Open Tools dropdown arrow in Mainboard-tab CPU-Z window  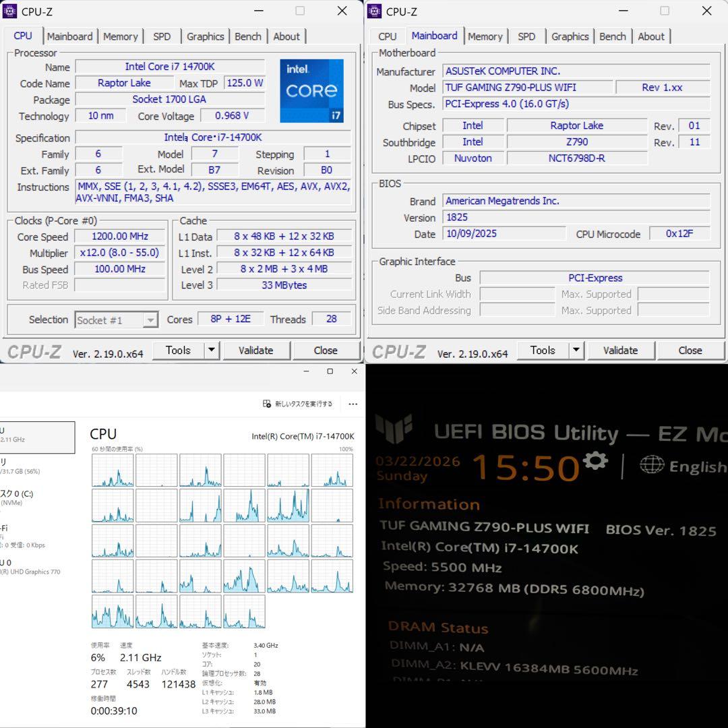[x=576, y=350]
